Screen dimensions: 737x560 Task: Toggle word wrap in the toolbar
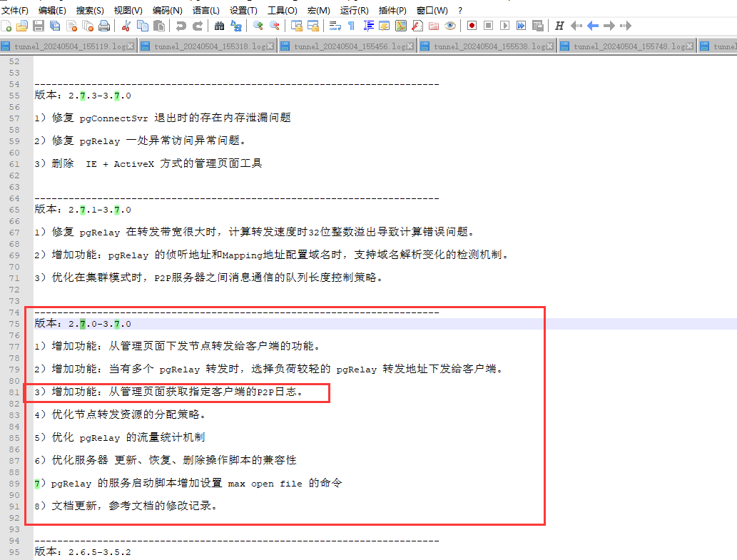coord(335,26)
